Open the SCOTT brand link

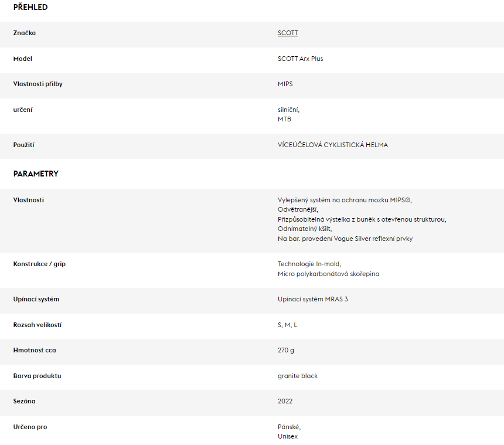coord(288,33)
